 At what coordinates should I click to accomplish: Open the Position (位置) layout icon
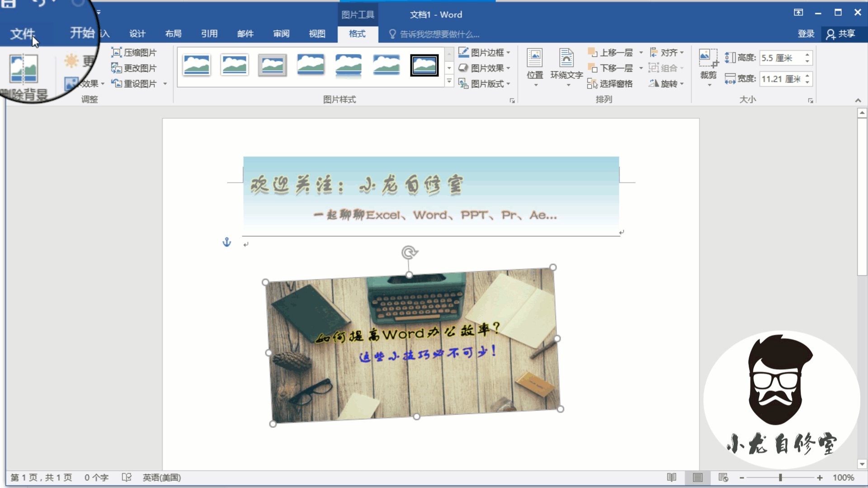[534, 60]
